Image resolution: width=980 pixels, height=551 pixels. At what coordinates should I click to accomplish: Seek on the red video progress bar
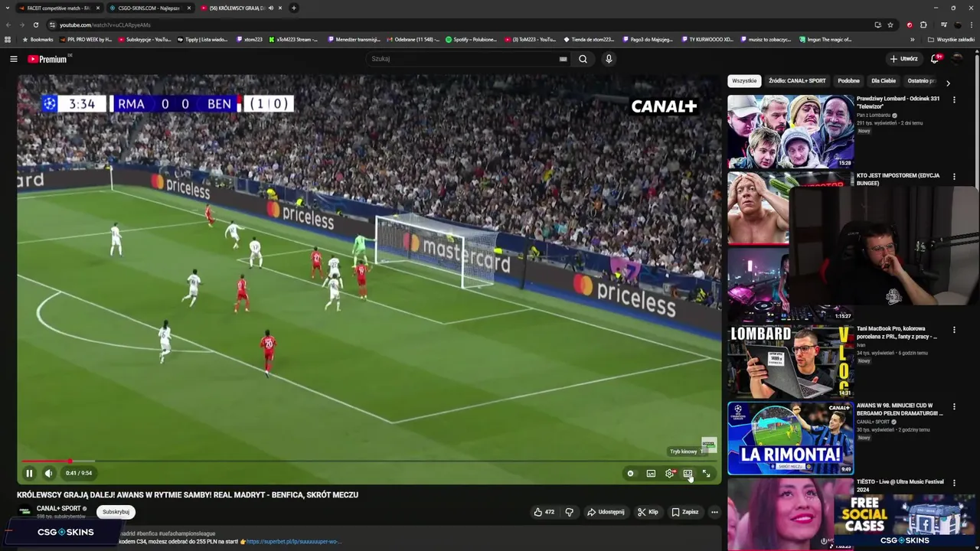(x=369, y=461)
